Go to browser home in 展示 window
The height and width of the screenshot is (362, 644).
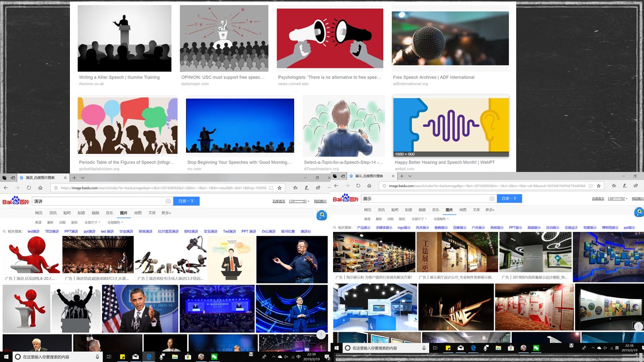pos(369,186)
